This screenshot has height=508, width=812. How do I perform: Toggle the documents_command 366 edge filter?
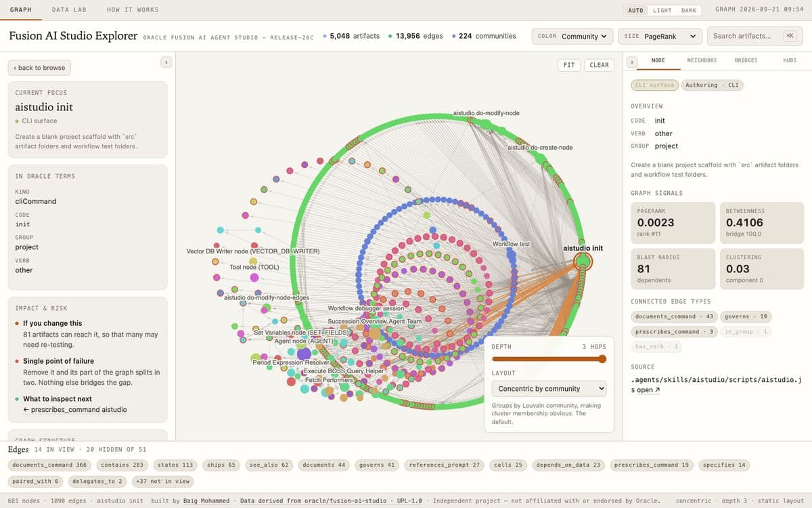click(x=49, y=465)
